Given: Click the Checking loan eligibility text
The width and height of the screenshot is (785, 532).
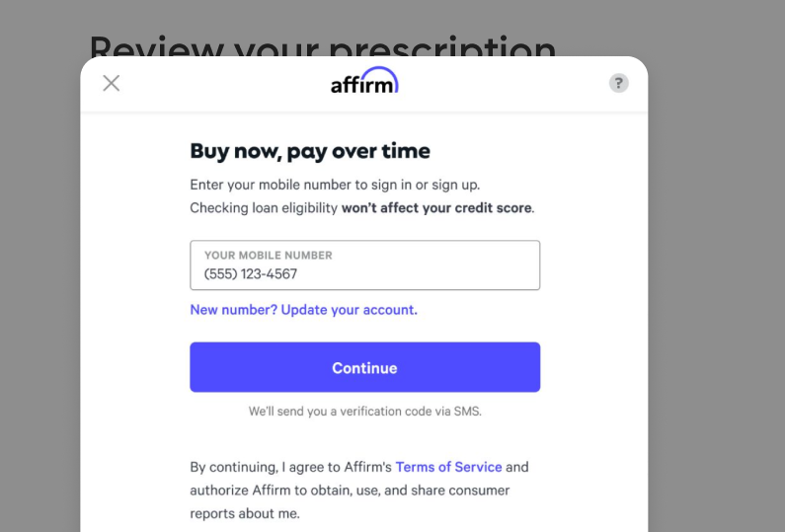Looking at the screenshot, I should [x=264, y=207].
